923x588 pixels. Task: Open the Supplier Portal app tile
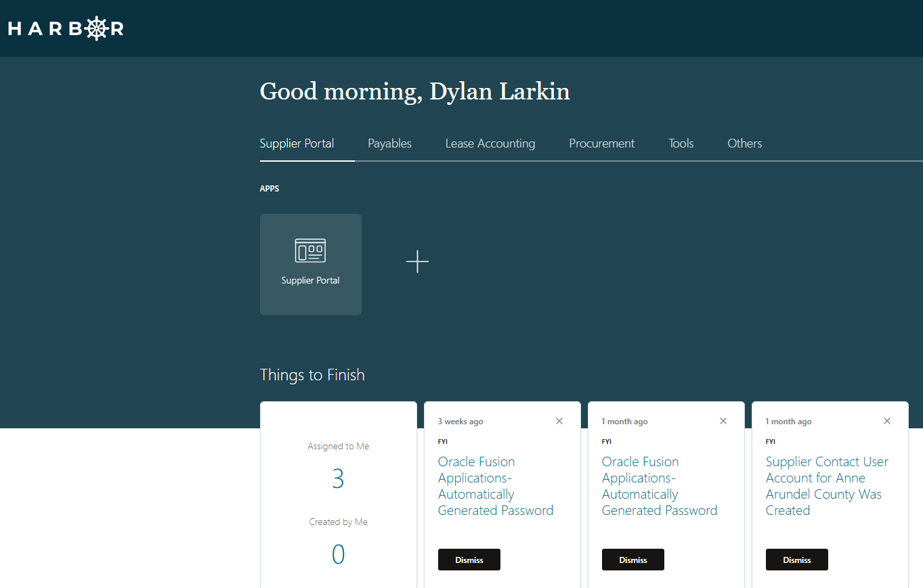click(x=311, y=265)
